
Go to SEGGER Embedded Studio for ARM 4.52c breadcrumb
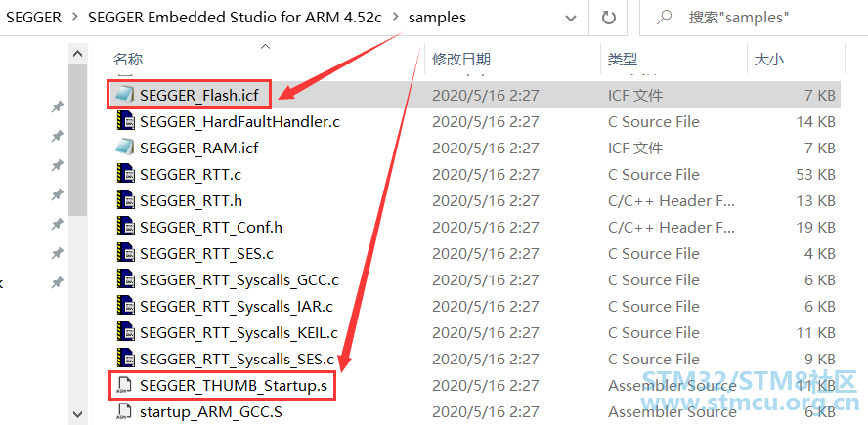(235, 18)
